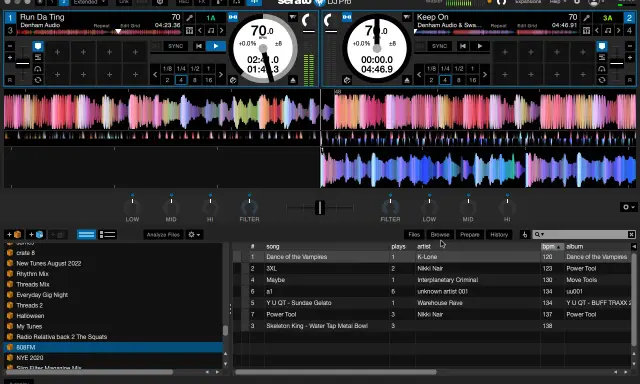Open the search field filter dropdown
This screenshot has height=384, width=640.
(539, 234)
